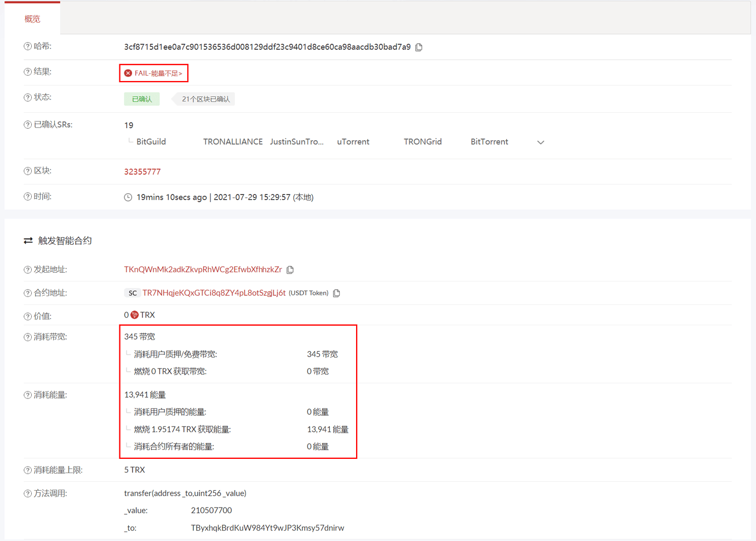Click the question mark next to 结果
The height and width of the screenshot is (541, 756).
(26, 72)
